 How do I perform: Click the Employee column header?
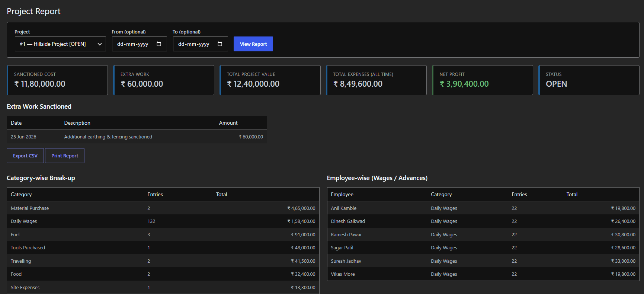[342, 194]
